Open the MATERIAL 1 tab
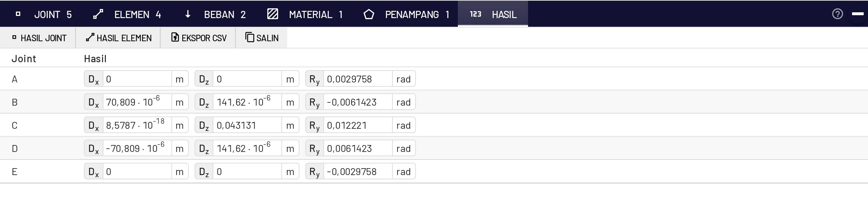868x217 pixels. point(305,14)
